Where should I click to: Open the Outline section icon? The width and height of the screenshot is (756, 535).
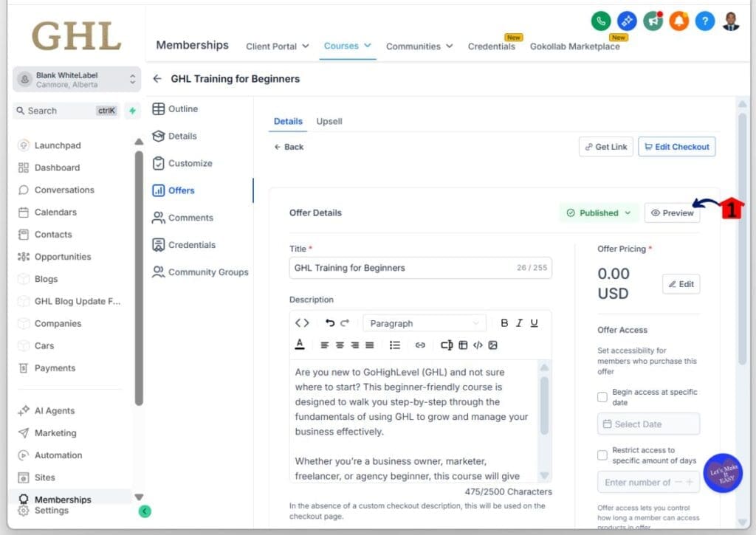161,108
